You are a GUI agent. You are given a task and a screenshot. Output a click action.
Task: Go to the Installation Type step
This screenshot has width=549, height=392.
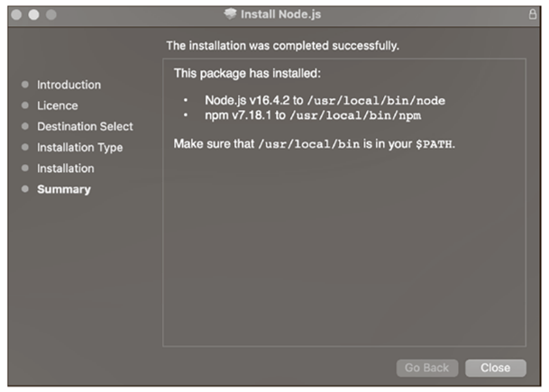coord(79,147)
